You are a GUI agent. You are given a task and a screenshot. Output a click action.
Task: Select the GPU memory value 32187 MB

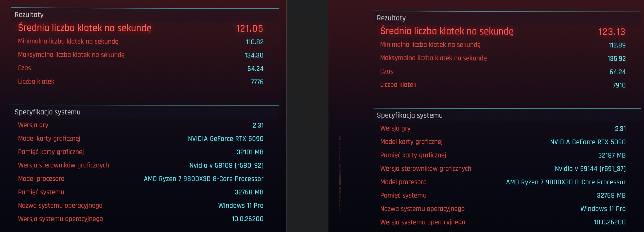(612, 155)
